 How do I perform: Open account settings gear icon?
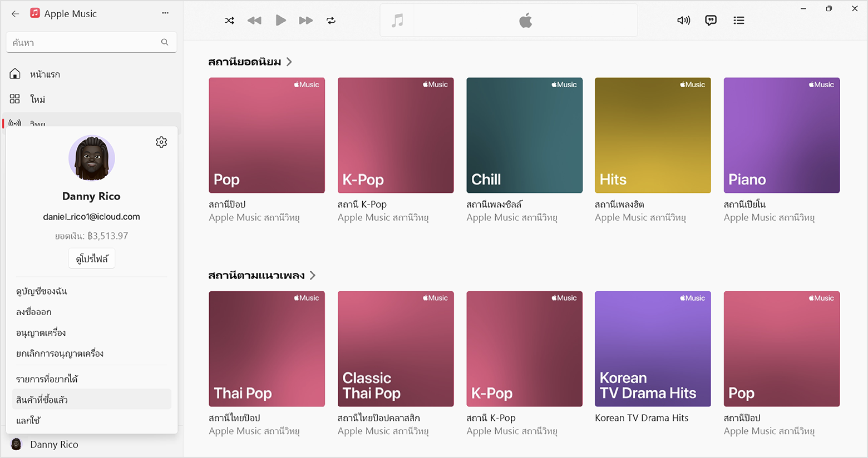click(161, 142)
